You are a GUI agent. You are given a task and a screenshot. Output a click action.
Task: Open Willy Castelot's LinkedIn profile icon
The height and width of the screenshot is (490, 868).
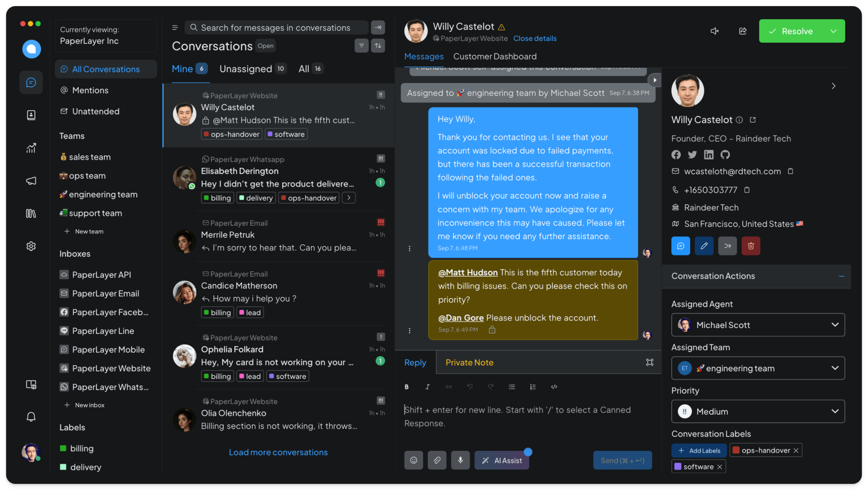click(x=709, y=155)
